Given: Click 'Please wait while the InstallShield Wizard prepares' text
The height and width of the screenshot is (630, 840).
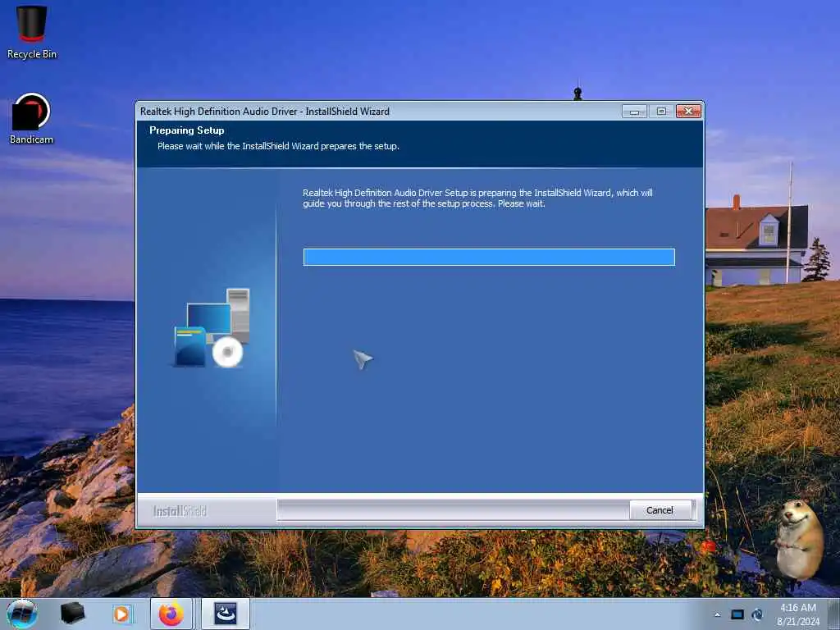Looking at the screenshot, I should [x=279, y=146].
